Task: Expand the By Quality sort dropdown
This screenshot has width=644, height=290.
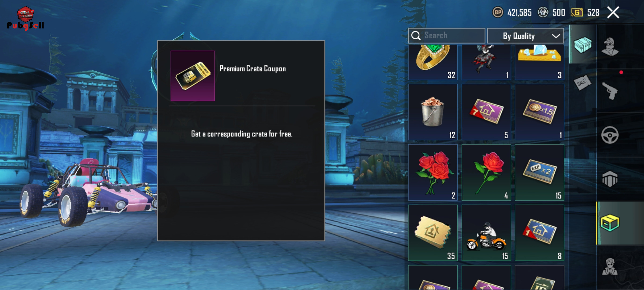Action: coord(525,36)
